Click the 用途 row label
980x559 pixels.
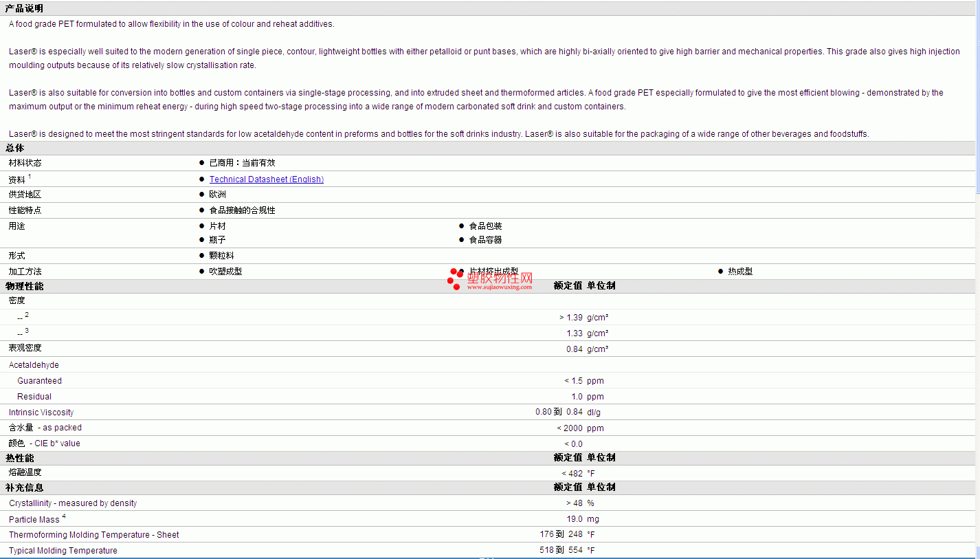click(x=16, y=226)
